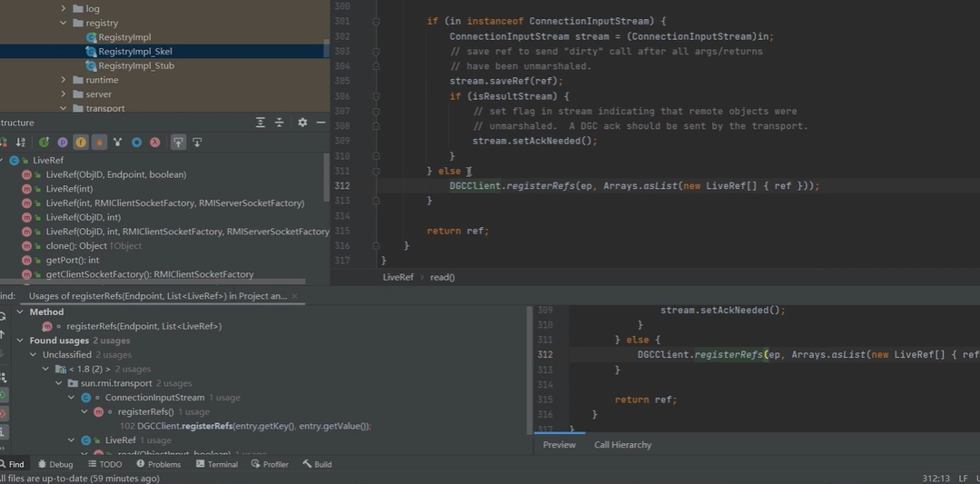Screen dimensions: 980x484
Task: Close the Usages of registerRefs tab
Action: coord(296,296)
